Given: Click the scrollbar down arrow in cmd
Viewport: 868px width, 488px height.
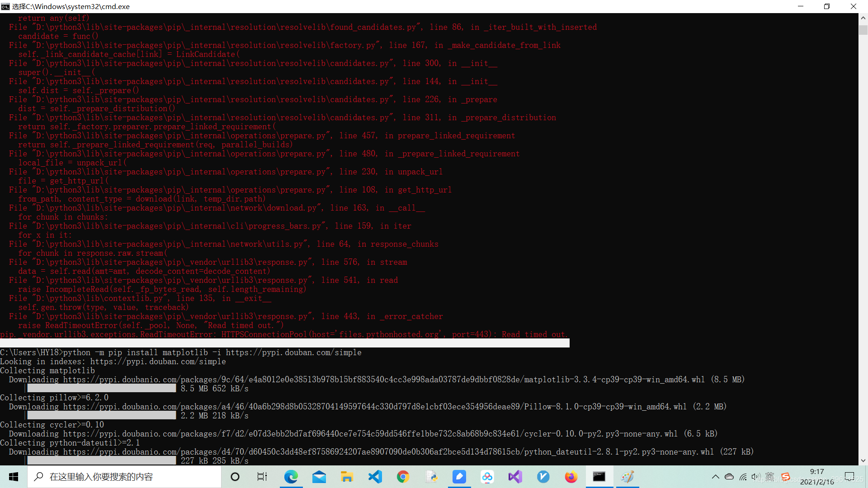Looking at the screenshot, I should click(863, 460).
